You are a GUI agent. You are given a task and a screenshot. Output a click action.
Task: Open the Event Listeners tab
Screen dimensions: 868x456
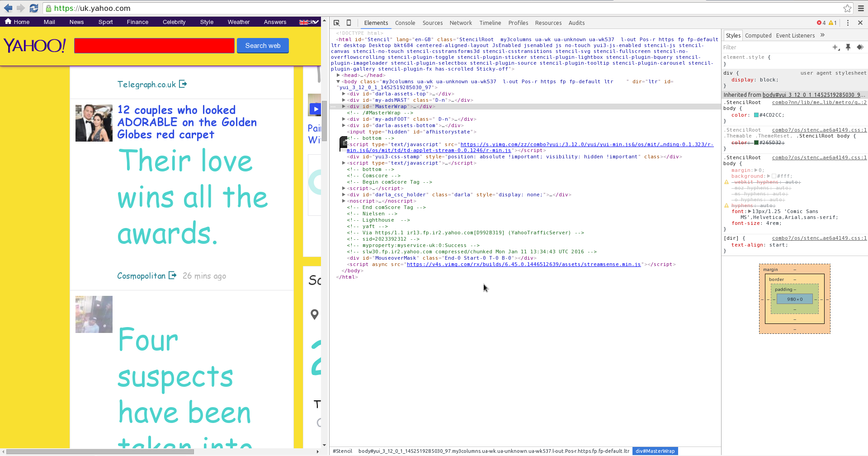795,35
